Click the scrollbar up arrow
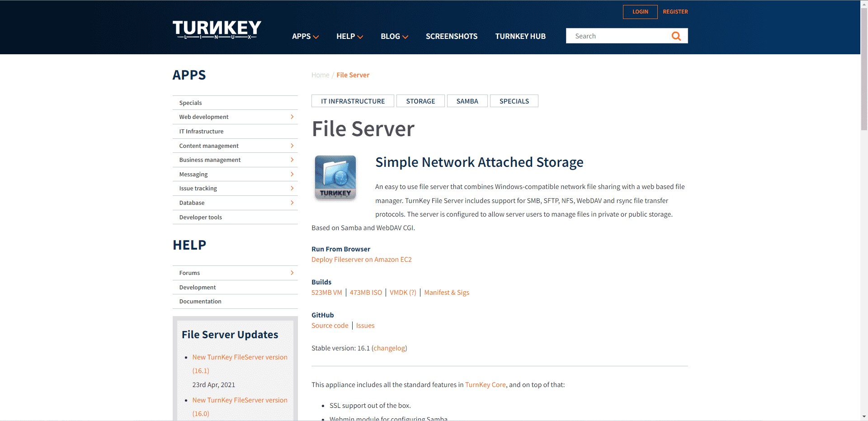 pos(864,4)
